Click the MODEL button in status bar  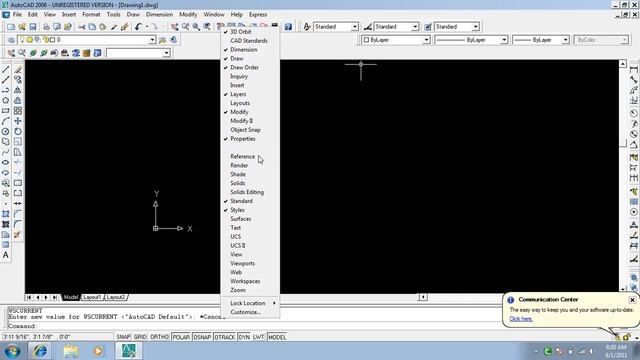tap(277, 337)
